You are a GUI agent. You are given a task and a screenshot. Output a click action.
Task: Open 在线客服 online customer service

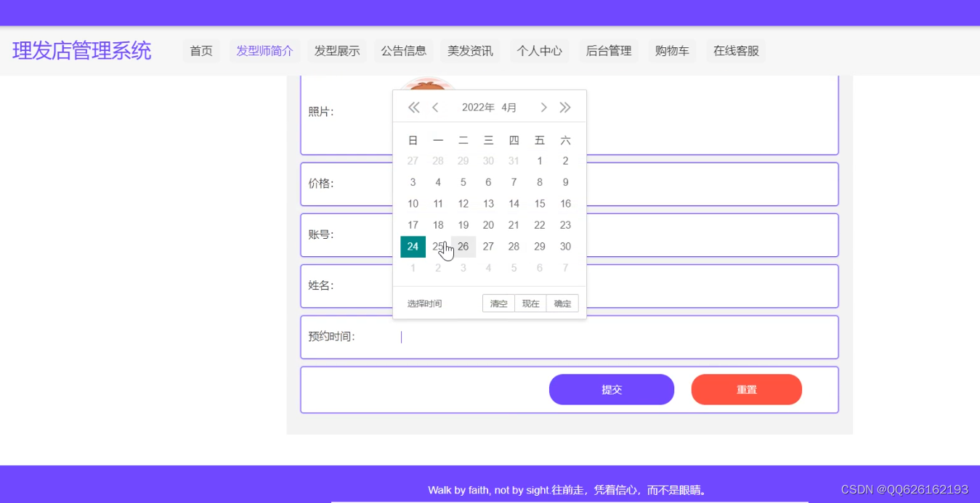coord(734,51)
